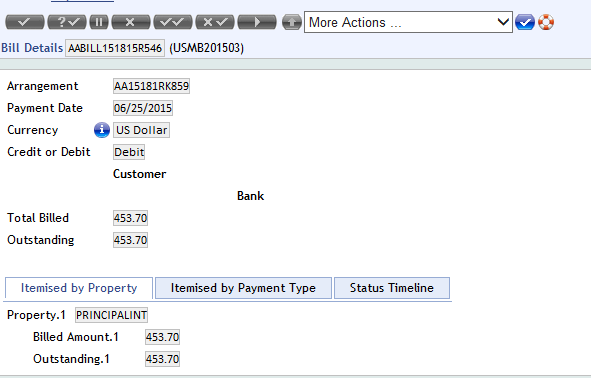Click the pause (hold) toolbar button

99,22
